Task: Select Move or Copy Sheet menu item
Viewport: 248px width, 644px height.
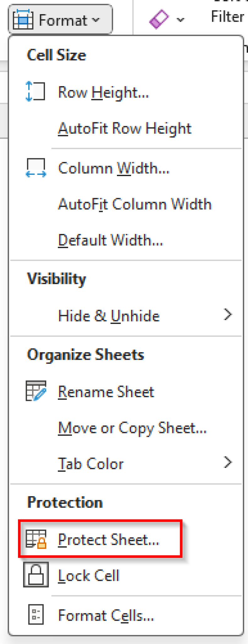Action: tap(132, 428)
